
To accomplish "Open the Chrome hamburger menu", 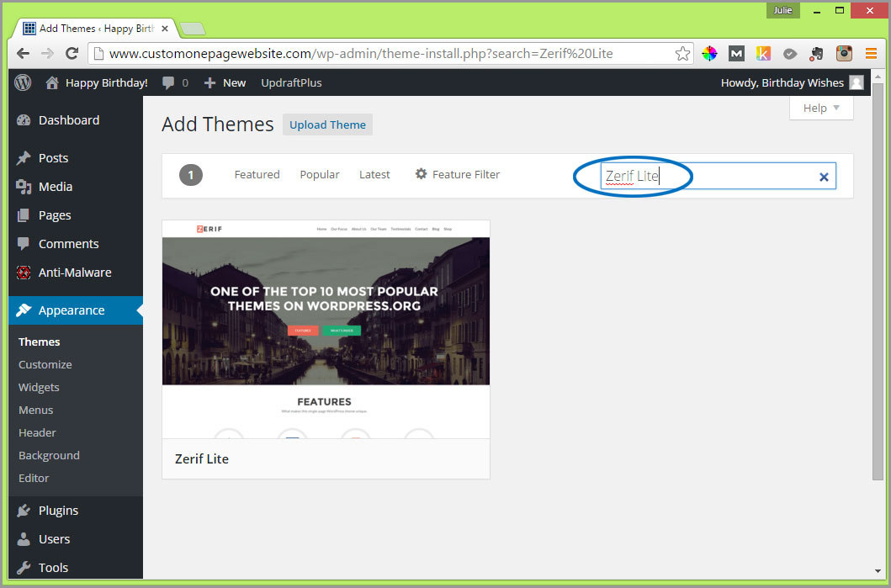I will click(871, 53).
